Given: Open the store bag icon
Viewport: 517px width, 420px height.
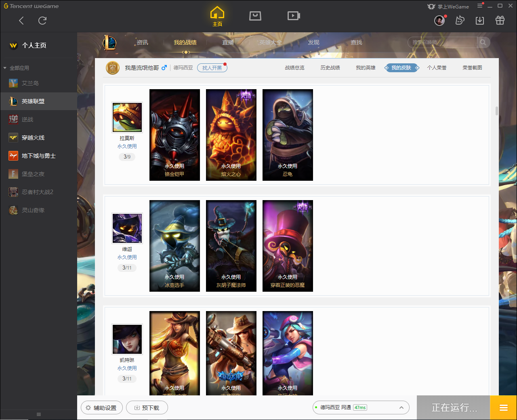Looking at the screenshot, I should (255, 16).
